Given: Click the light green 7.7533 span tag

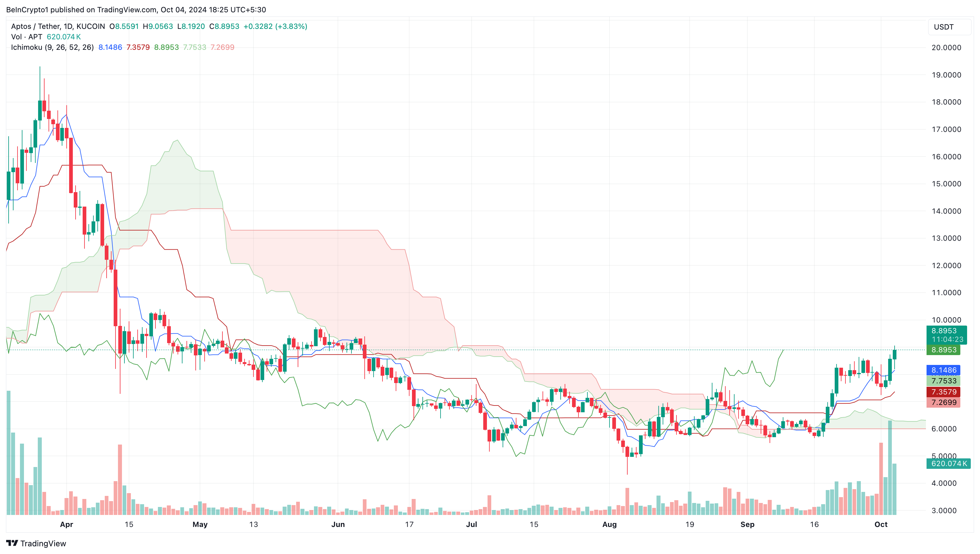Looking at the screenshot, I should [x=943, y=381].
